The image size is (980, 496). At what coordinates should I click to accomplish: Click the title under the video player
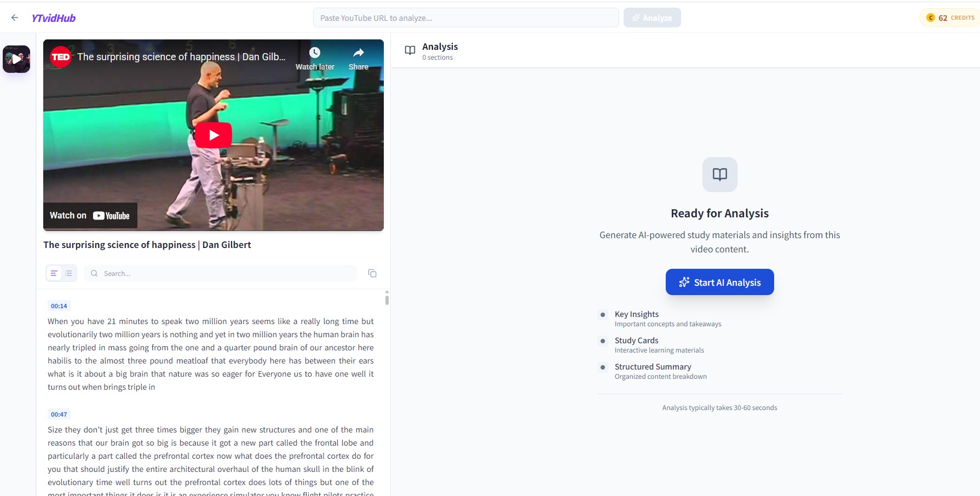pos(147,245)
